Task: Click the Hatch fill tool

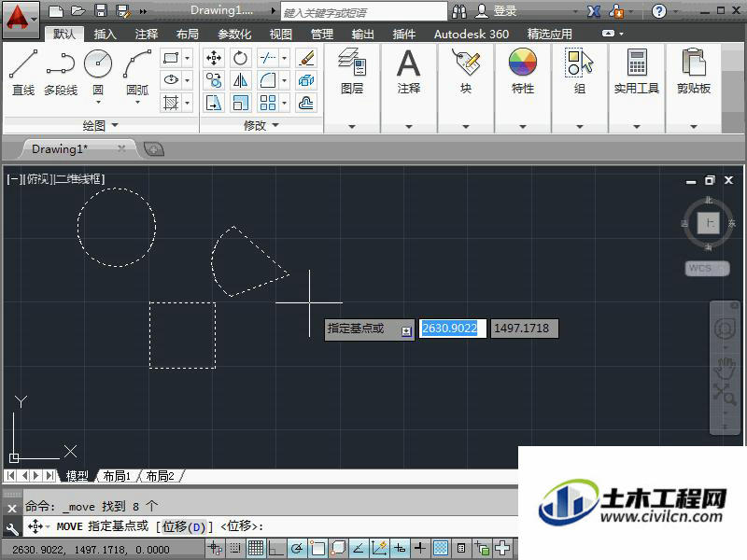Action: coord(171,103)
